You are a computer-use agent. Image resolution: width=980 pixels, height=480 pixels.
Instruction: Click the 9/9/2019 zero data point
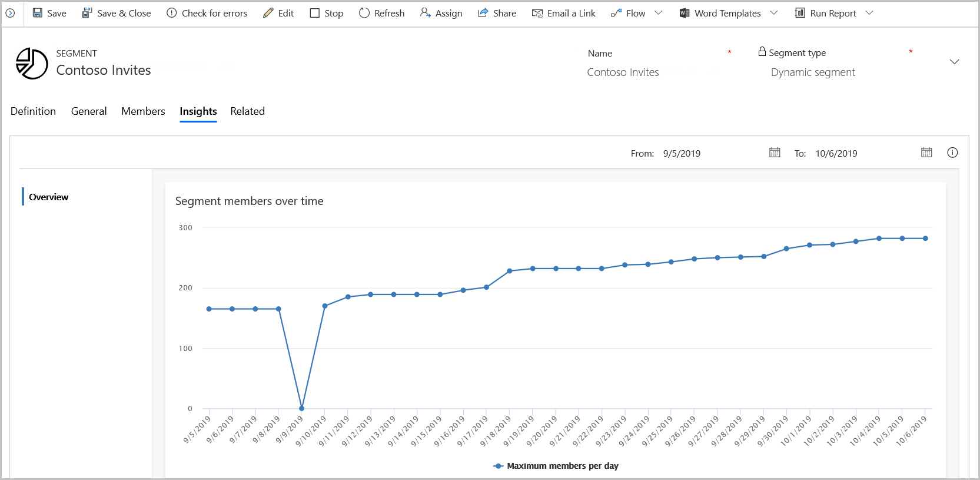pyautogui.click(x=301, y=408)
